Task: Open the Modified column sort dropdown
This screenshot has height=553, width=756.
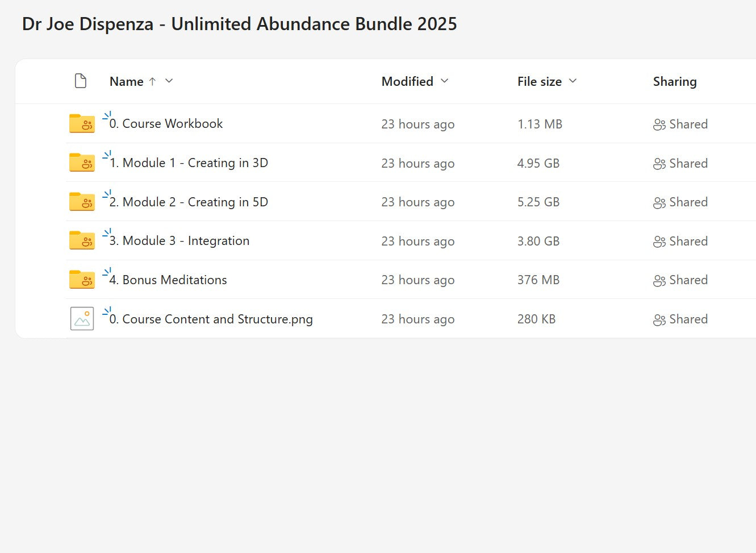Action: [x=445, y=81]
